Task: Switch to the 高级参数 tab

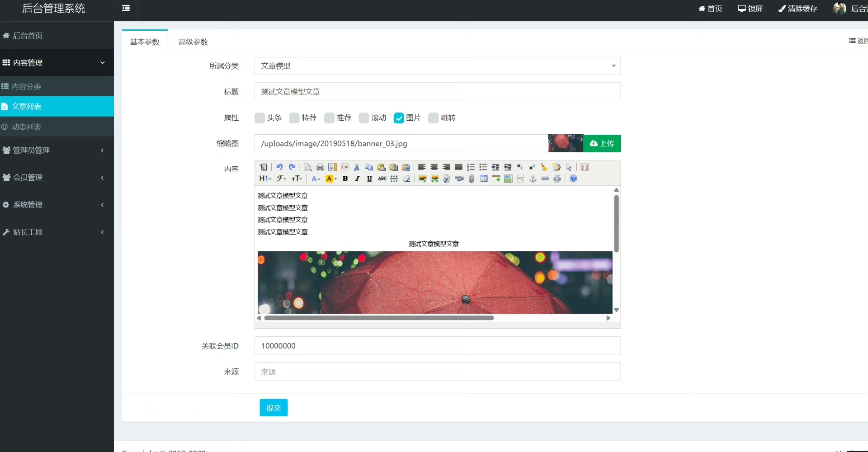Action: tap(193, 42)
